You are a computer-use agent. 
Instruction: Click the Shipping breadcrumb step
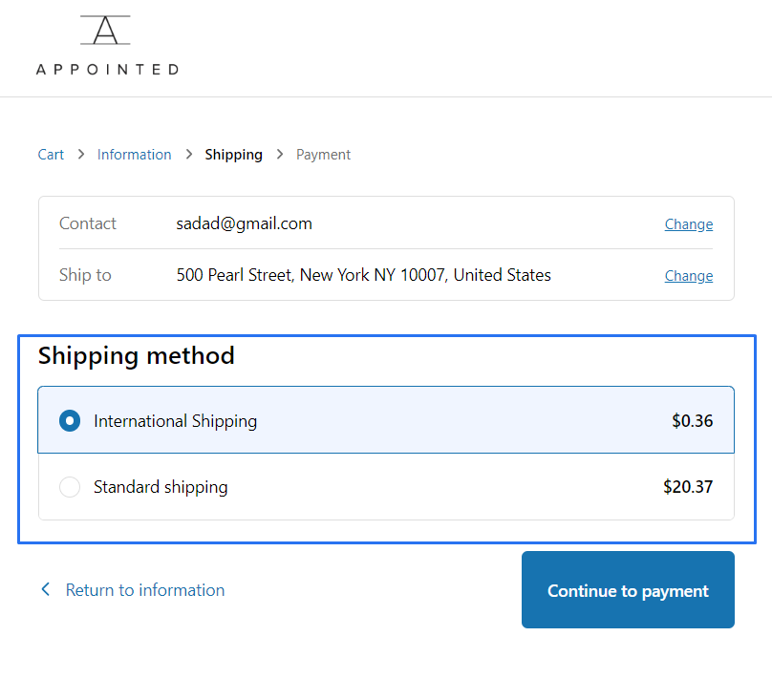[233, 155]
